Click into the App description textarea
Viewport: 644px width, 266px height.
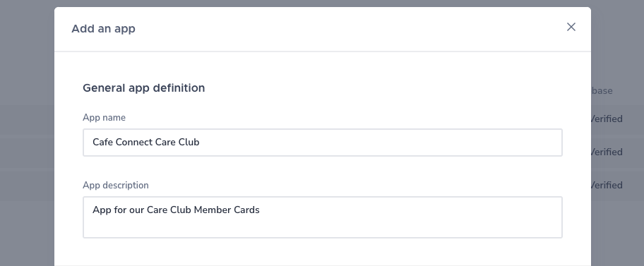point(323,217)
